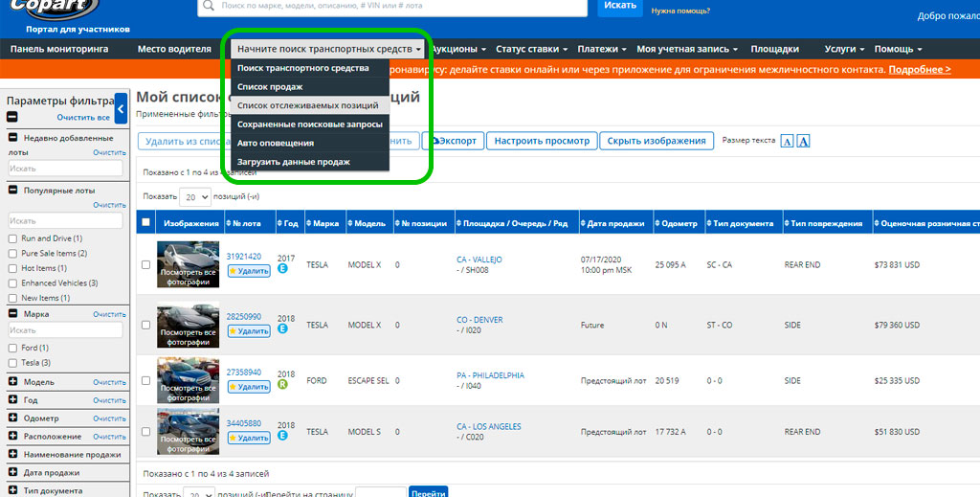The image size is (980, 497).
Task: Toggle Pure Sale Items checkbox
Action: pos(12,254)
